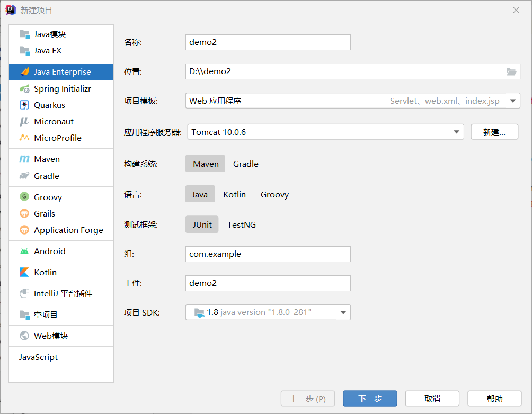Screen dimensions: 532x414
Task: Browse for location with folder icon
Action: coord(511,71)
